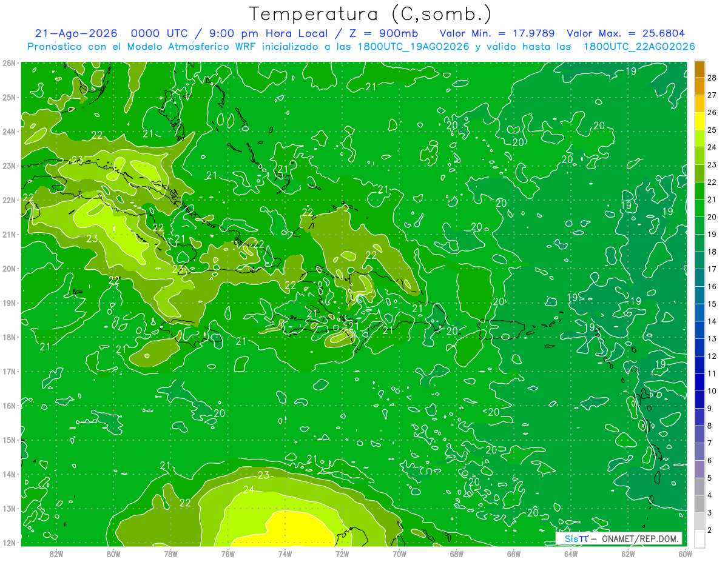Image resolution: width=728 pixels, height=562 pixels.
Task: Click the colorbar scale label '15'
Action: tap(712, 304)
